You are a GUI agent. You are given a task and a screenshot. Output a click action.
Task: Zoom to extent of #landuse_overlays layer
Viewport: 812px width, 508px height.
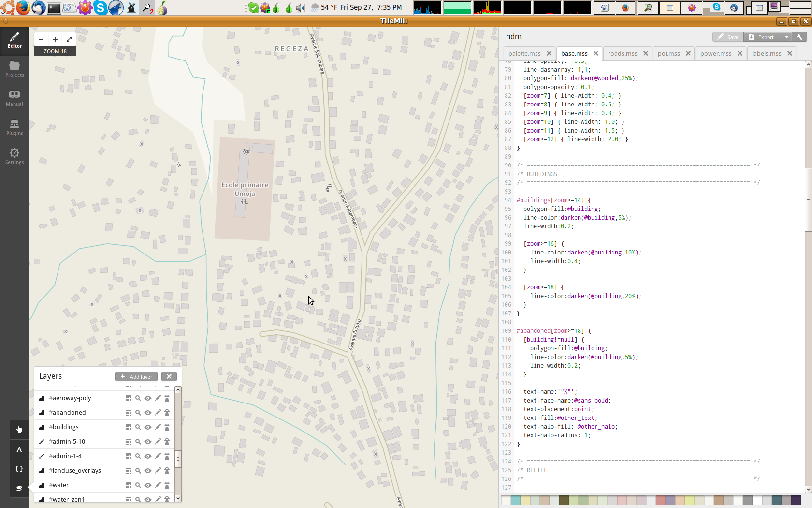tap(138, 471)
